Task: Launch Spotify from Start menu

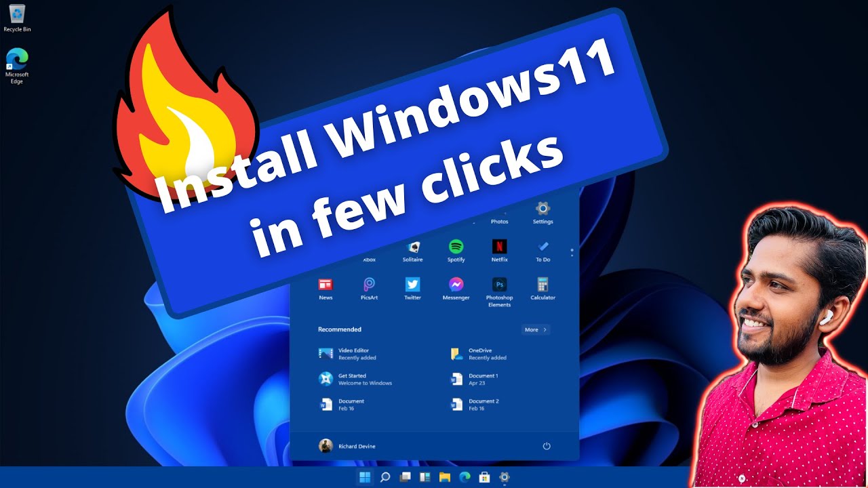Action: pyautogui.click(x=456, y=251)
